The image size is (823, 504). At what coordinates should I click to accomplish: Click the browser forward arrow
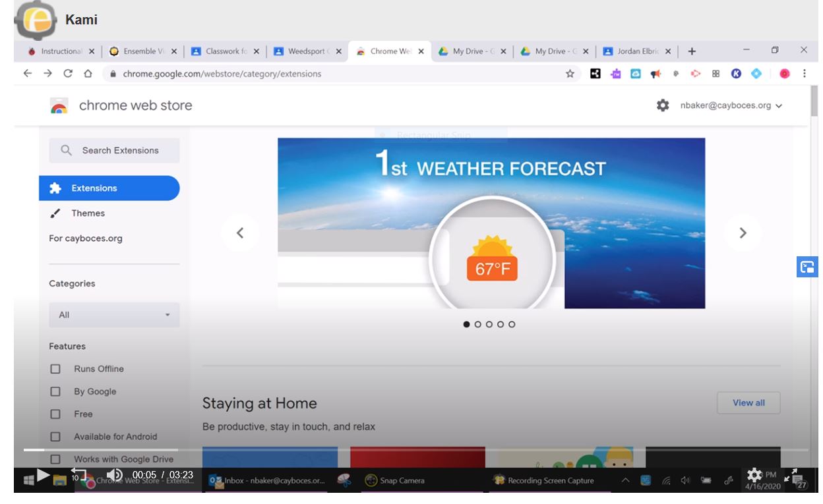click(x=47, y=74)
